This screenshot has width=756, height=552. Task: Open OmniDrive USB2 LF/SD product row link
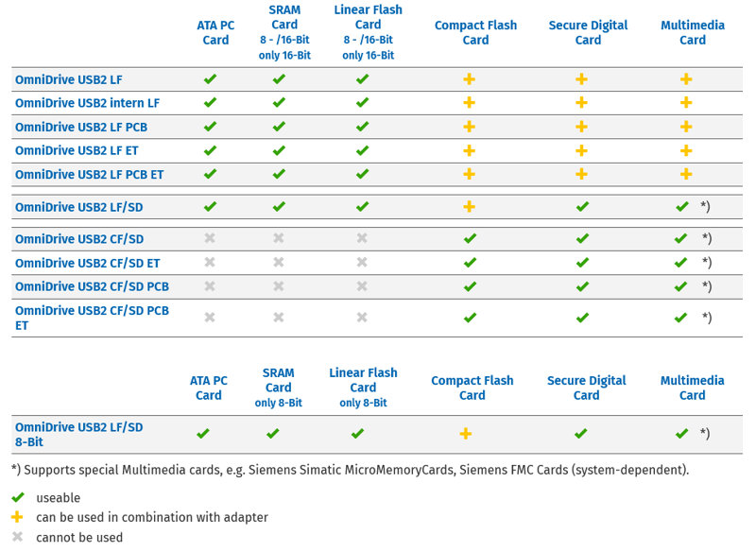tap(79, 207)
